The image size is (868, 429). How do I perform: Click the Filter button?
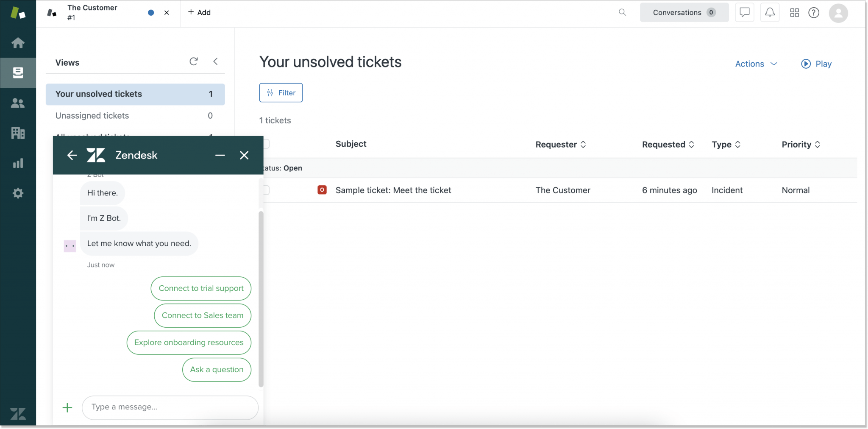[x=281, y=92]
